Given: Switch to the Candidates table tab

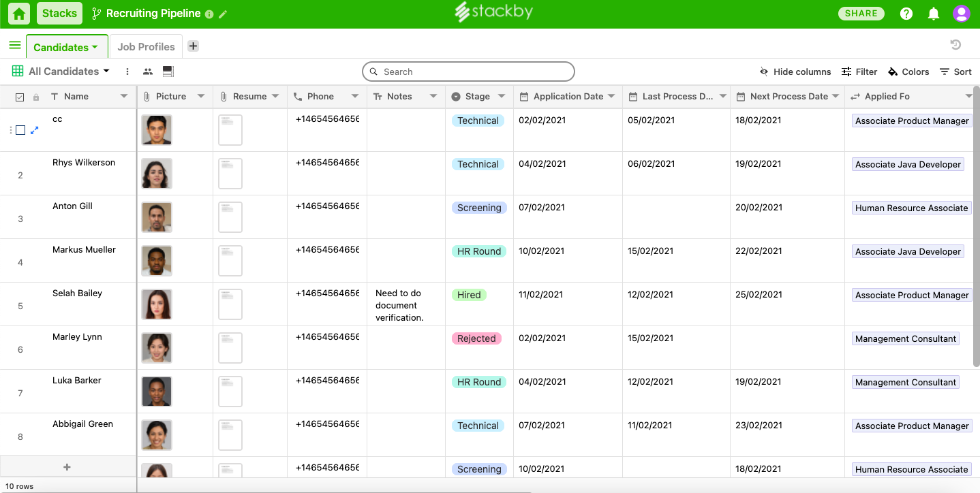Looking at the screenshot, I should 67,47.
